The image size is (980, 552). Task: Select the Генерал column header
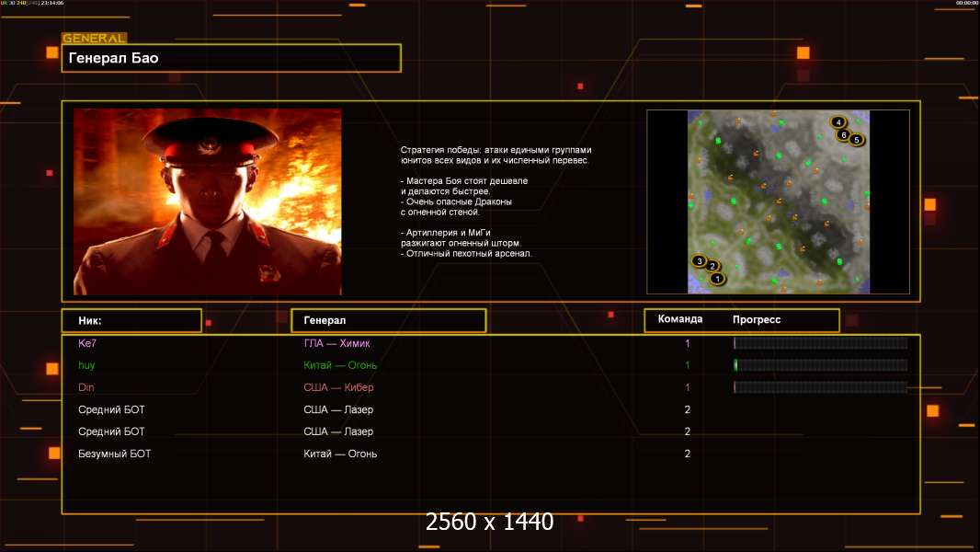[x=388, y=320]
